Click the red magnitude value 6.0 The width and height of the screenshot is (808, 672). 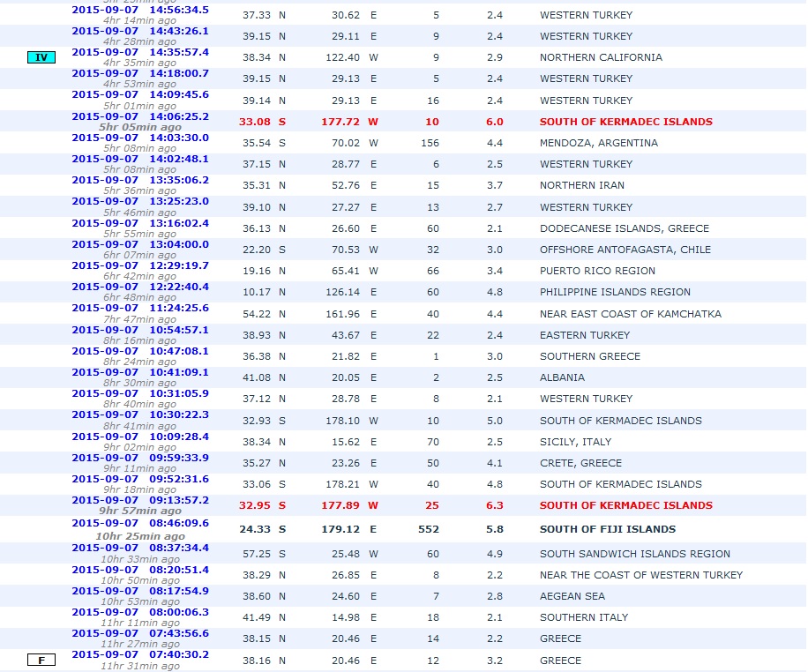point(495,122)
